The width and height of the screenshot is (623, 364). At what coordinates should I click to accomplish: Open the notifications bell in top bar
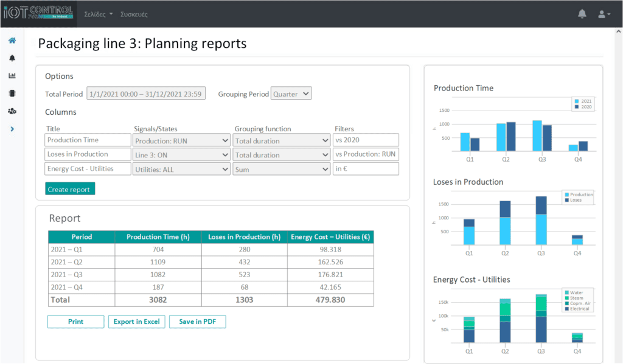582,14
